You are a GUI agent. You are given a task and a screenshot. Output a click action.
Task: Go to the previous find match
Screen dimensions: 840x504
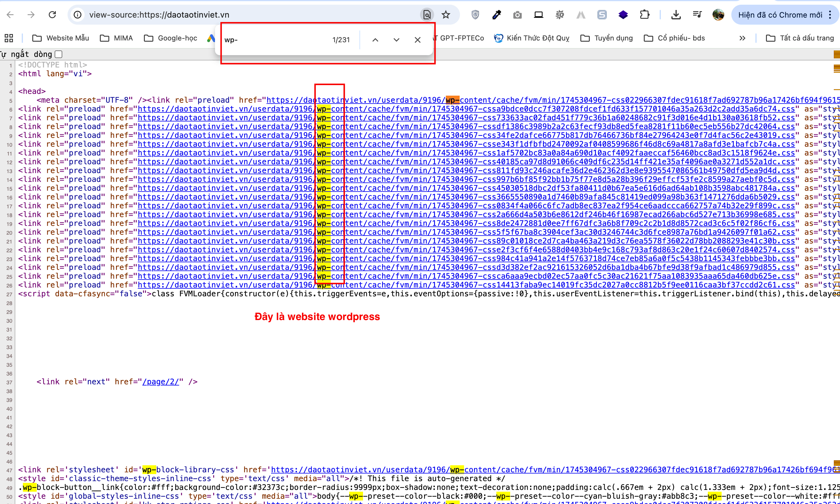pos(375,40)
